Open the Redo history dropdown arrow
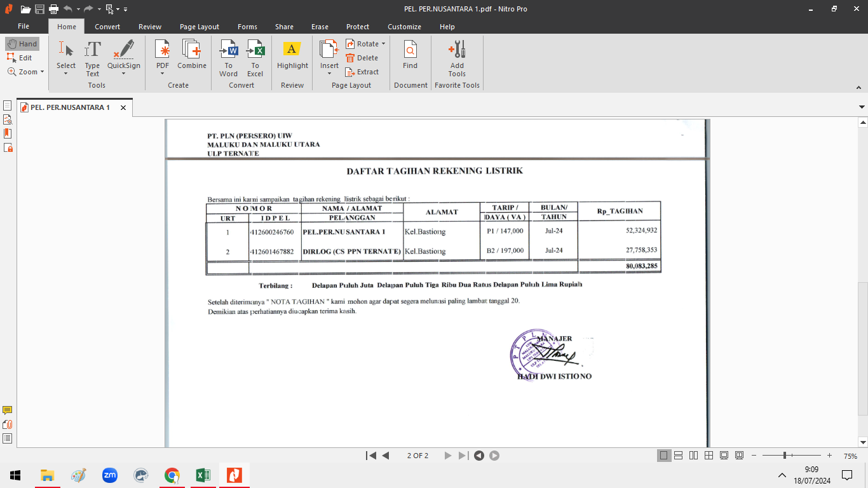This screenshot has height=488, width=868. tap(99, 10)
